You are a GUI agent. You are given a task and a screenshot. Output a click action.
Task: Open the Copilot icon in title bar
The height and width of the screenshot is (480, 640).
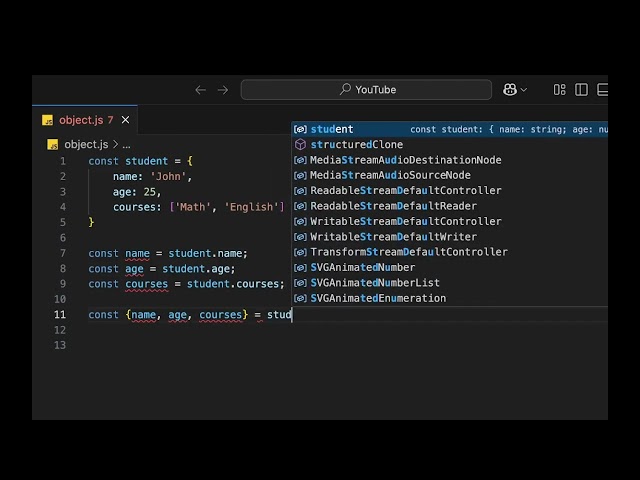pos(510,89)
